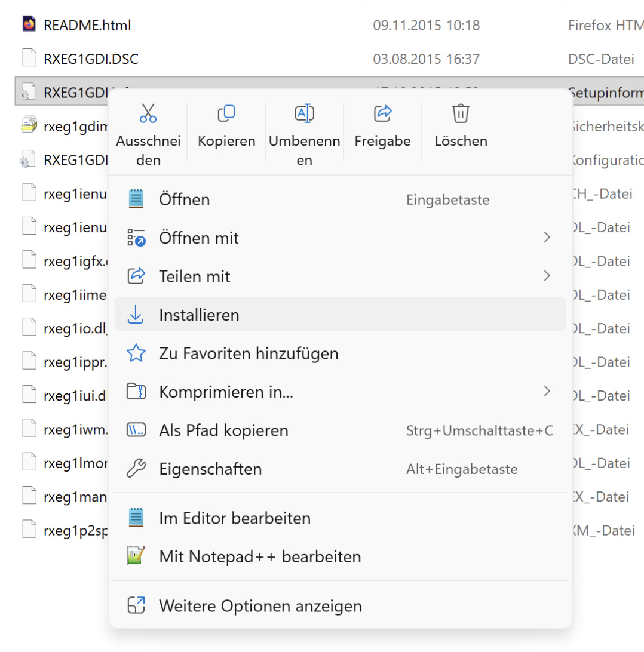644x652 pixels.
Task: Click the DSC-Datei type cell
Action: click(x=601, y=59)
